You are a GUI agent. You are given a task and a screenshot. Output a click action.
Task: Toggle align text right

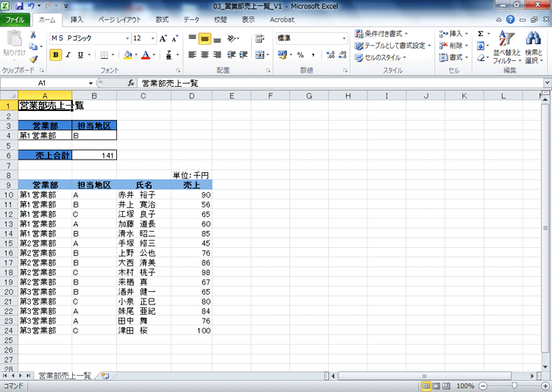click(217, 55)
